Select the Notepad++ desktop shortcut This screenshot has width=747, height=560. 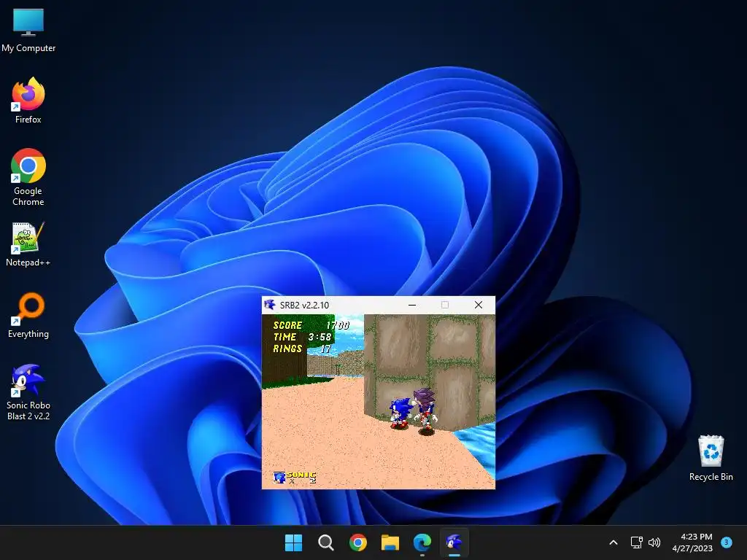(28, 244)
